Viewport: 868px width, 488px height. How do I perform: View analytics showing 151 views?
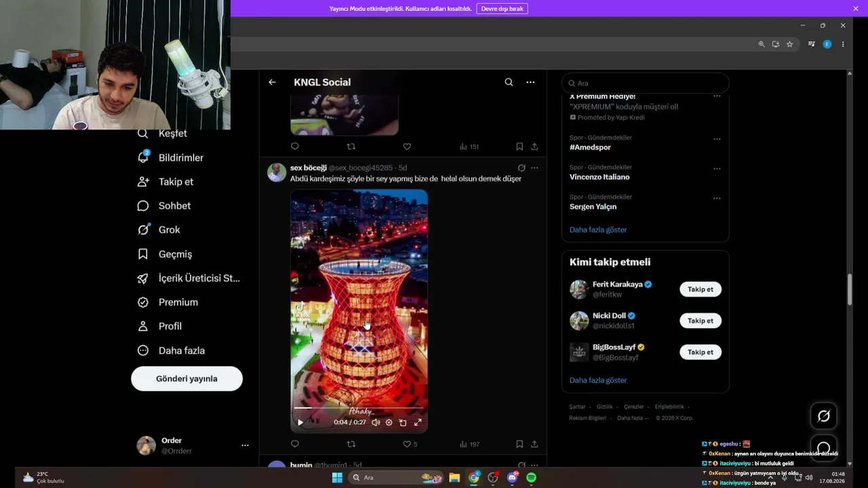pos(469,146)
